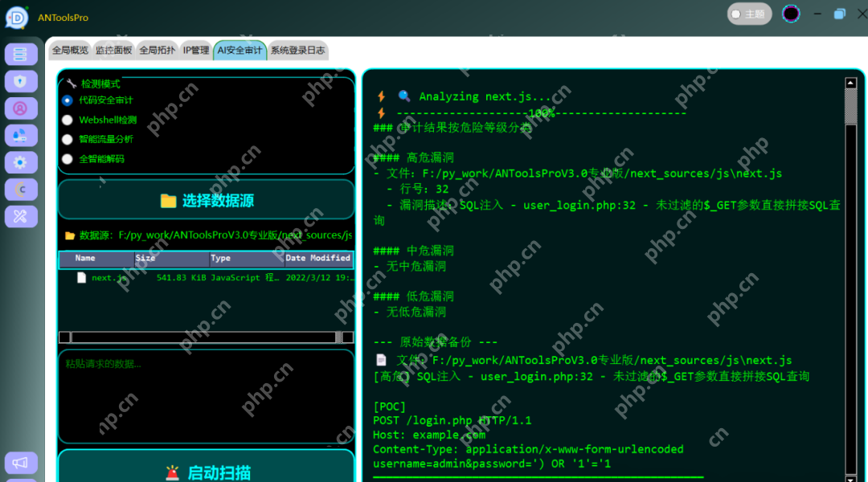Switch to the IP管理 tab
Image resolution: width=868 pixels, height=482 pixels.
(195, 49)
